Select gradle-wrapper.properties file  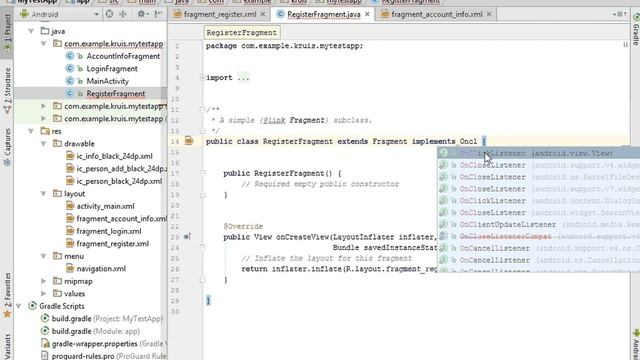109,344
